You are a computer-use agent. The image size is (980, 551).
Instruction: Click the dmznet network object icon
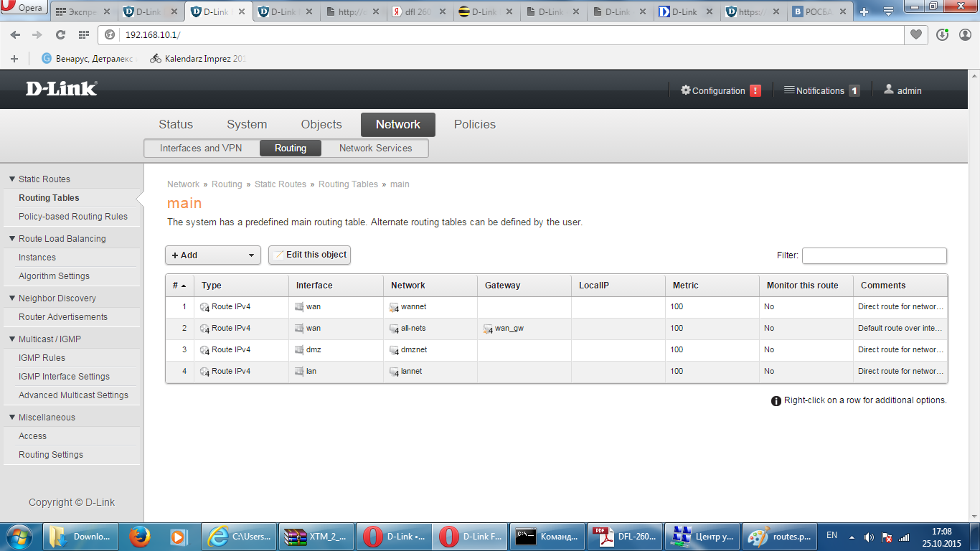pyautogui.click(x=394, y=350)
